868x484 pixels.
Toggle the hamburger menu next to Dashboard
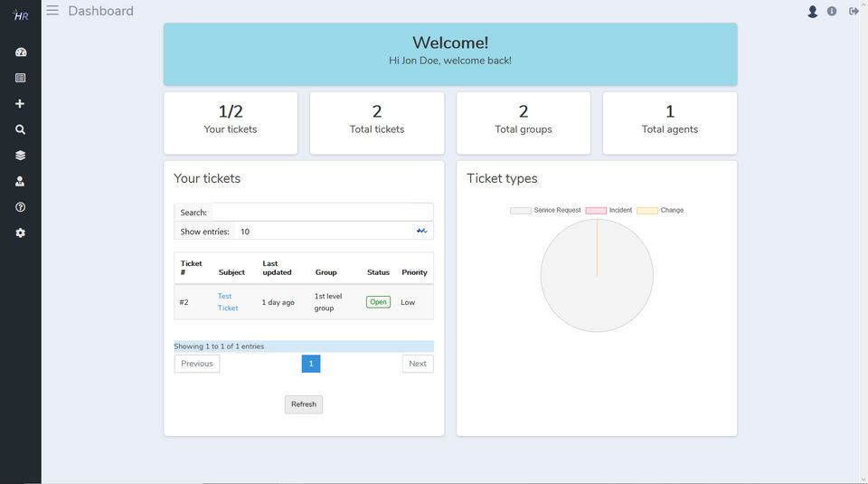(52, 10)
